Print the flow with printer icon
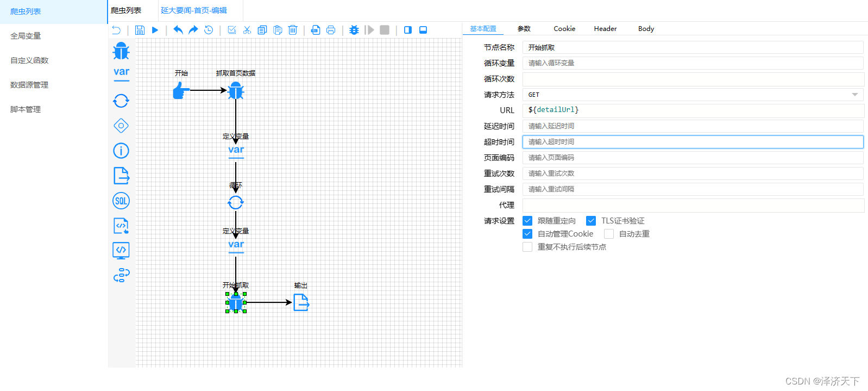The width and height of the screenshot is (868, 391). point(331,30)
